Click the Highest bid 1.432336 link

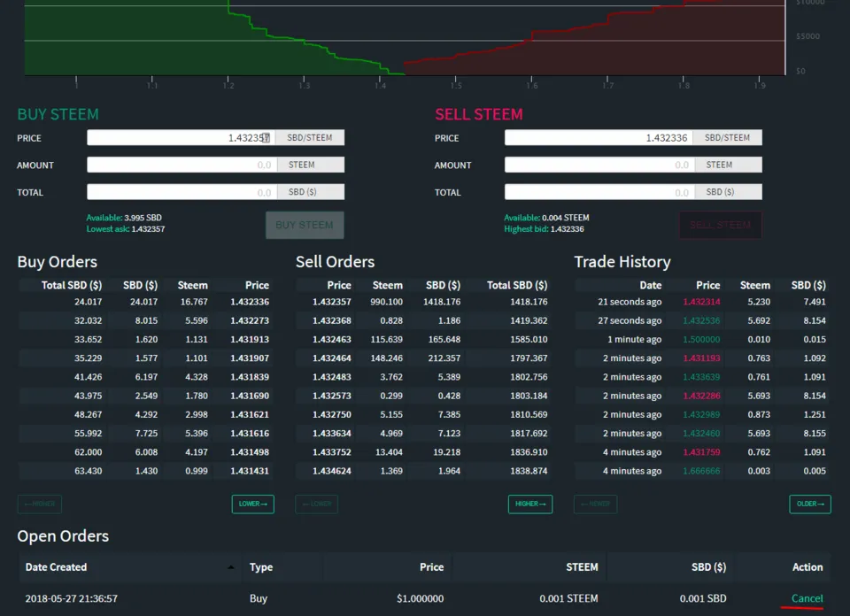(544, 229)
